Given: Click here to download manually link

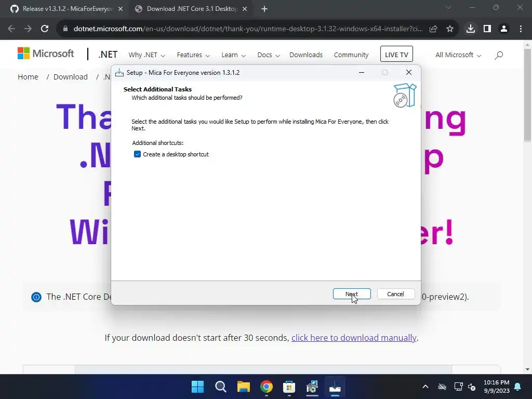Looking at the screenshot, I should (353, 338).
